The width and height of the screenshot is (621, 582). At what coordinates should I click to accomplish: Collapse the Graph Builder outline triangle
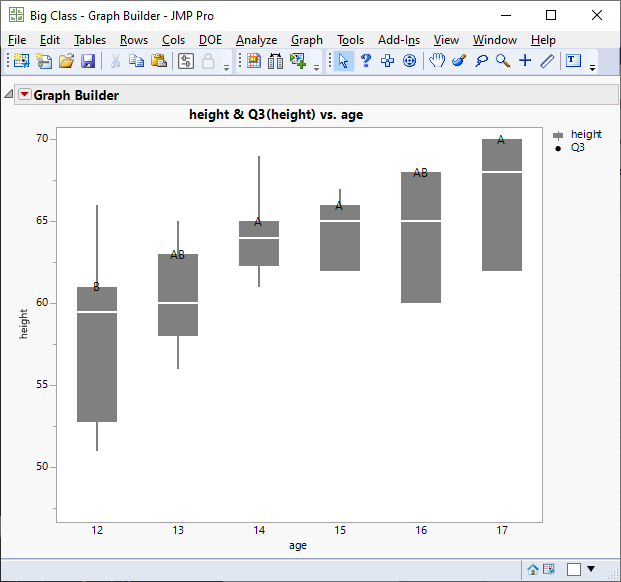click(x=8, y=95)
